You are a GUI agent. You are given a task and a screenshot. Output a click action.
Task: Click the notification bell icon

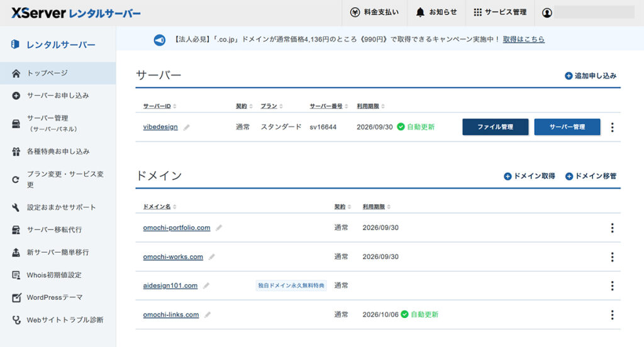tap(420, 13)
